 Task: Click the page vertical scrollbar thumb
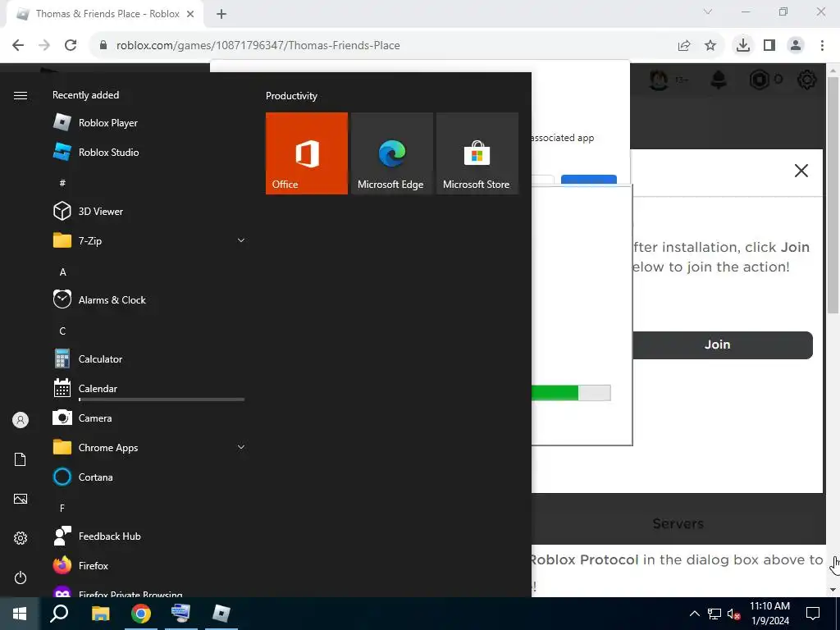click(x=833, y=195)
